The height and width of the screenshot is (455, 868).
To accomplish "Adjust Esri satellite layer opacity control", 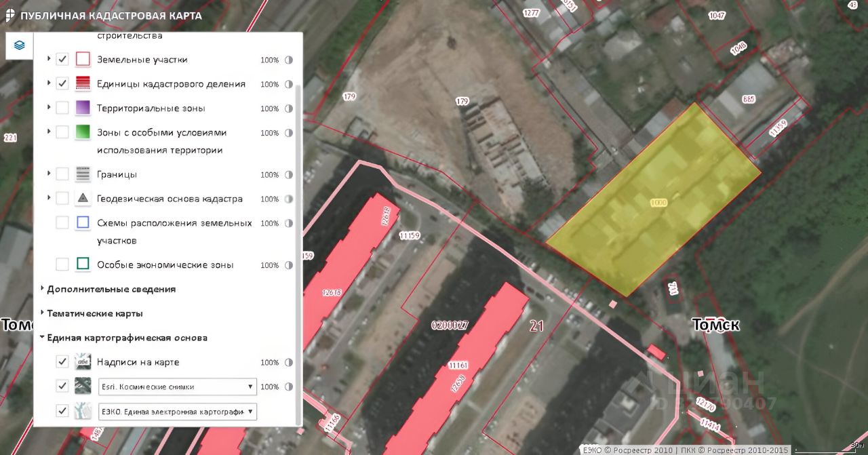I will 289,387.
